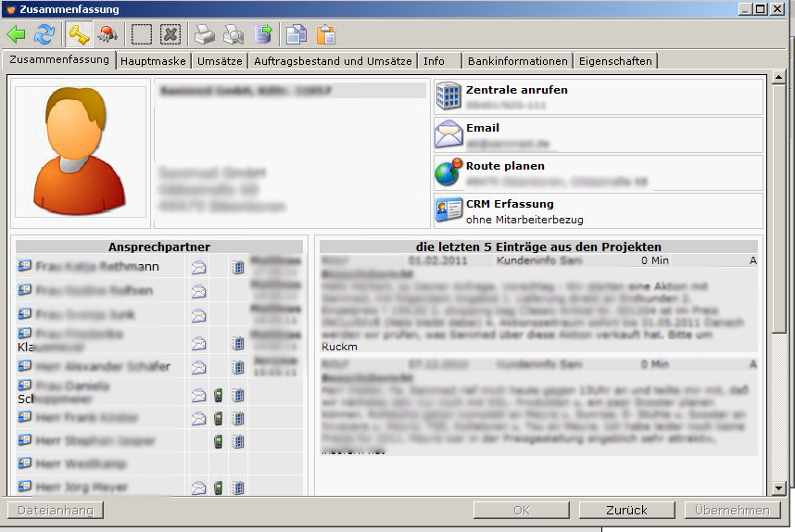
Task: Click the green back arrow icon
Action: click(17, 35)
